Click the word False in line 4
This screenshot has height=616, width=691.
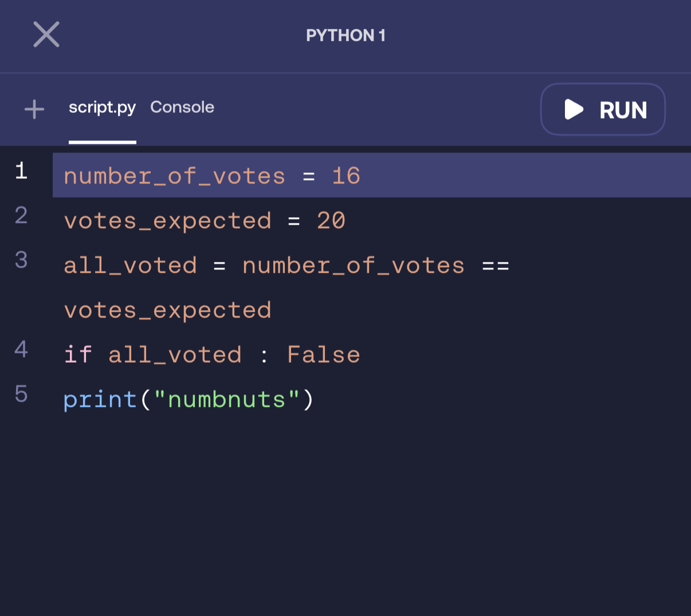[x=324, y=355]
